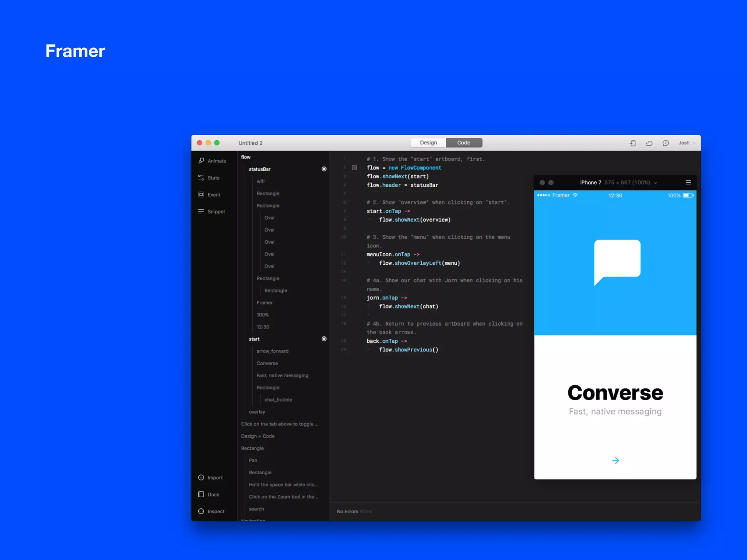Click the 'back.onTap ->' code line
747x560 pixels.
point(387,341)
